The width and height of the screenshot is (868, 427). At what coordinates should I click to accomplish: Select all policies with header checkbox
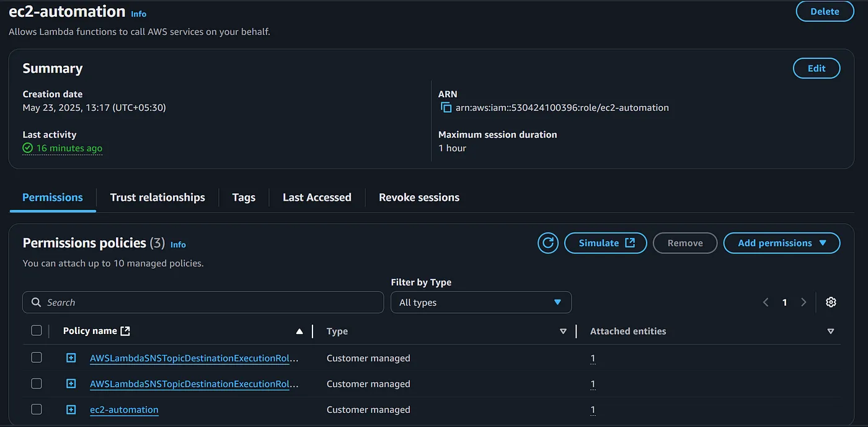point(37,331)
